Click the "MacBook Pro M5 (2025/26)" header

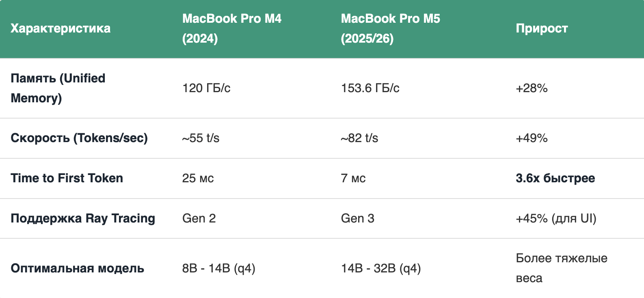coord(390,28)
